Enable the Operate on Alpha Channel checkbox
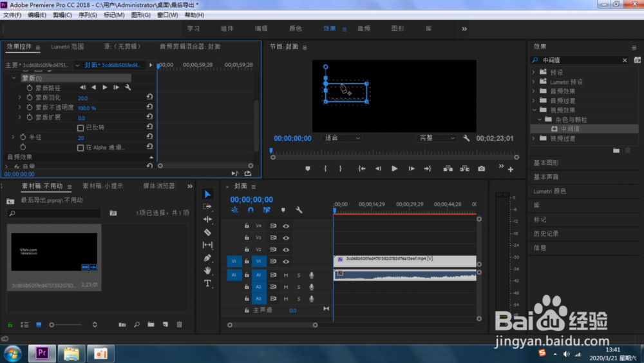 point(80,148)
